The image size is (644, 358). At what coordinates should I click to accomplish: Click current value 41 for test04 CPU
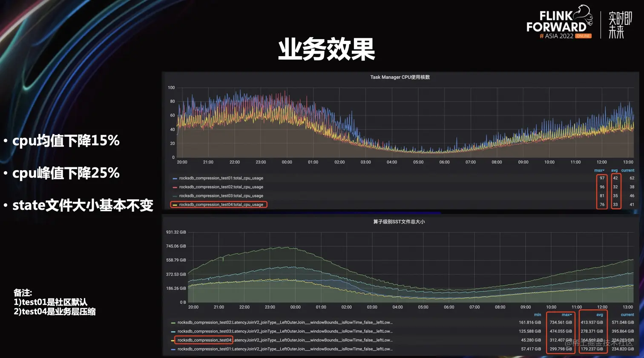click(x=632, y=205)
